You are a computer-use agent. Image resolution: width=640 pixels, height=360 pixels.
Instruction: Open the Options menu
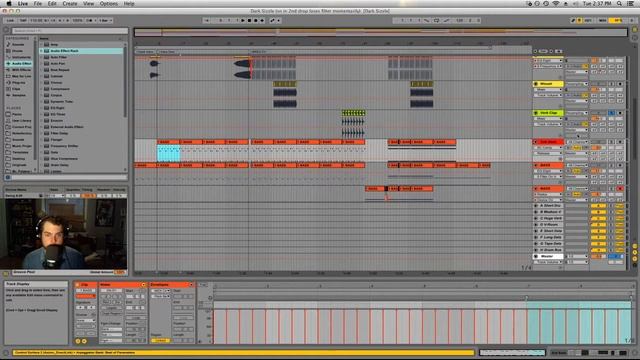pos(109,3)
